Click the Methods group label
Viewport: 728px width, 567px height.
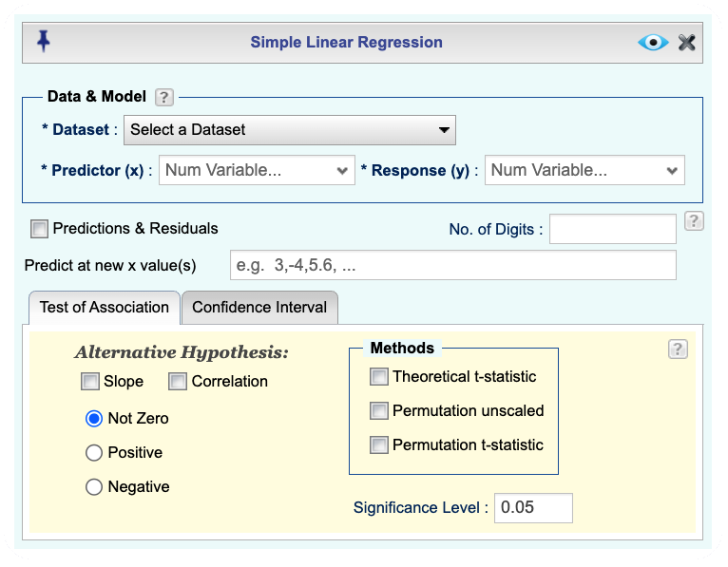[x=402, y=348]
